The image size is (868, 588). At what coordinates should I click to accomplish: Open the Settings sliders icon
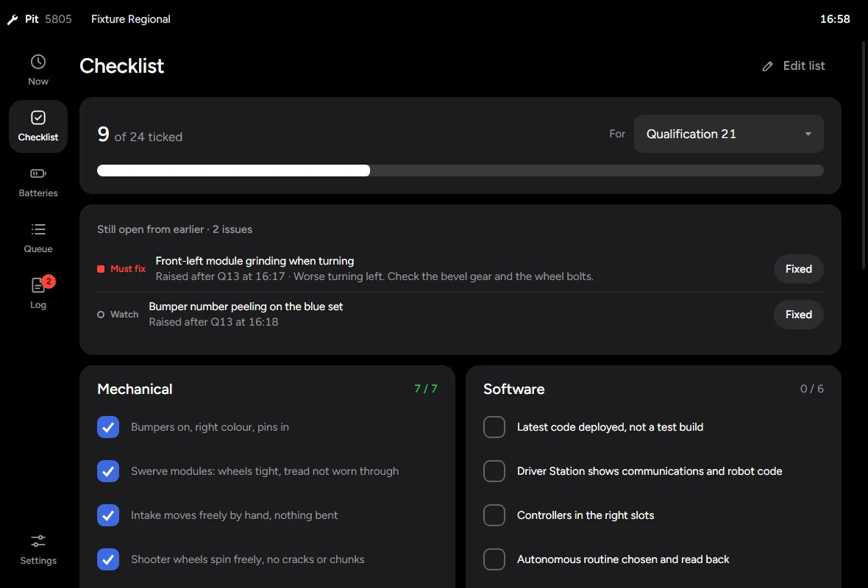[38, 541]
